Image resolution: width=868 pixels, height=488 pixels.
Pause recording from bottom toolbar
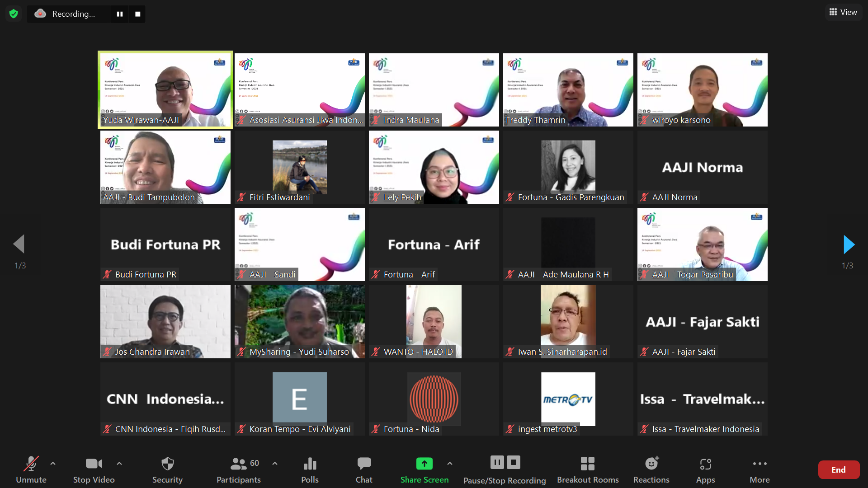[497, 462]
